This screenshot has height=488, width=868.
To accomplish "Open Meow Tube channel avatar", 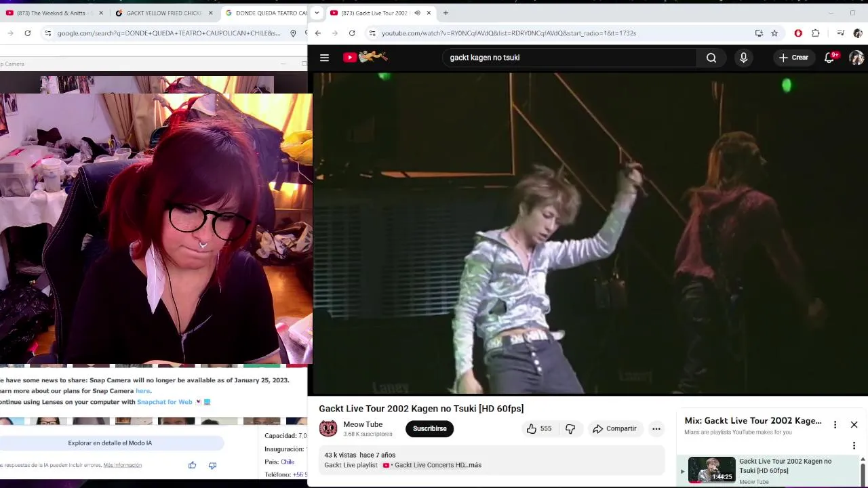I will (x=328, y=428).
